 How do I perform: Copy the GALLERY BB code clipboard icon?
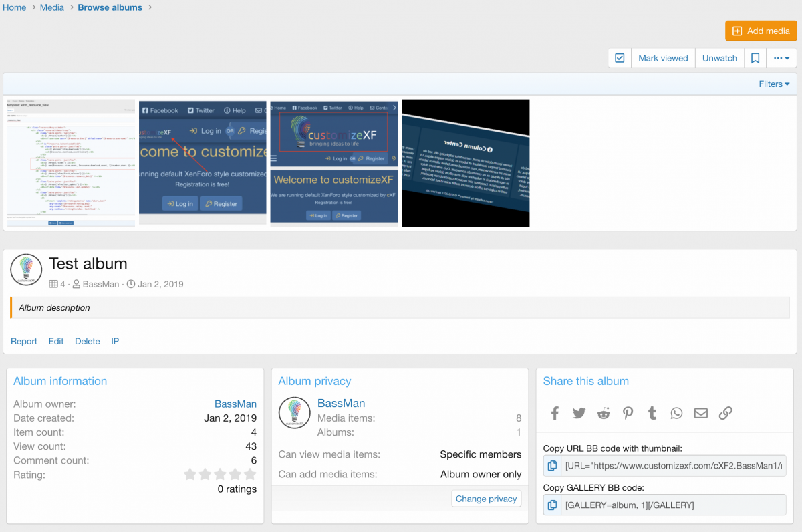(552, 505)
